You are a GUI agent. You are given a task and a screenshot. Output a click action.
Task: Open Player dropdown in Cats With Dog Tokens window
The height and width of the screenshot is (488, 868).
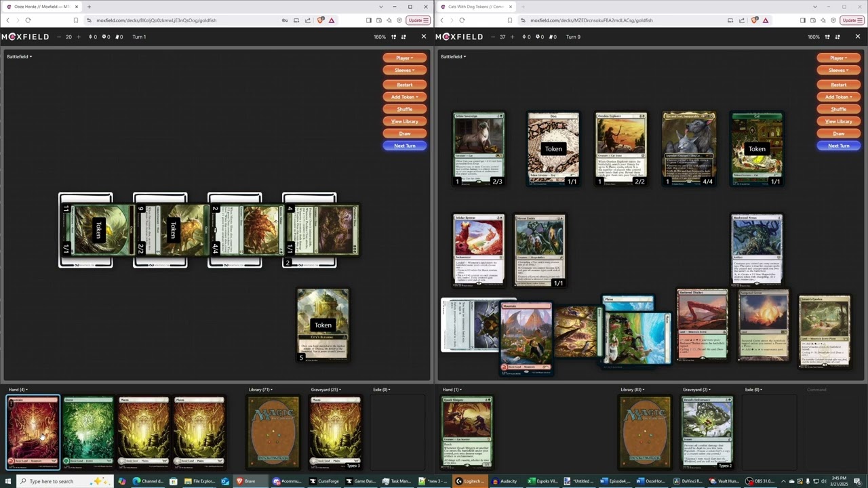[x=838, y=58]
